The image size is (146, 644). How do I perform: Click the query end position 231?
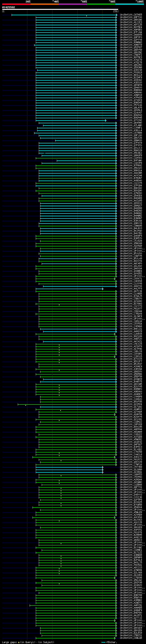(115, 11)
